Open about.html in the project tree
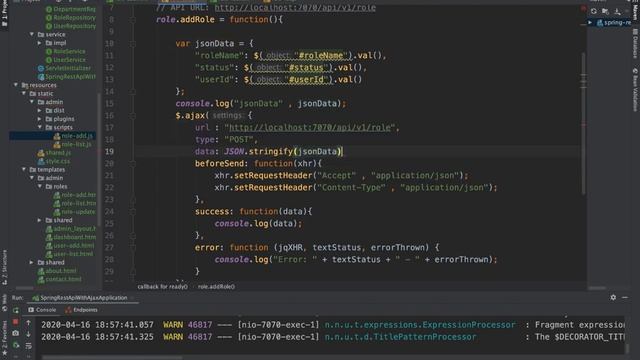Viewport: 640px width, 360px height. click(x=57, y=271)
